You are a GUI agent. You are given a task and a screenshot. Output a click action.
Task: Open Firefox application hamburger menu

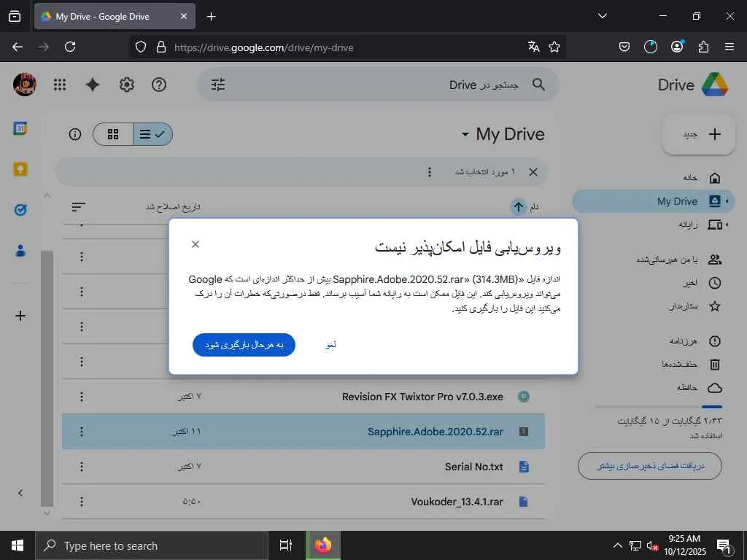click(729, 47)
